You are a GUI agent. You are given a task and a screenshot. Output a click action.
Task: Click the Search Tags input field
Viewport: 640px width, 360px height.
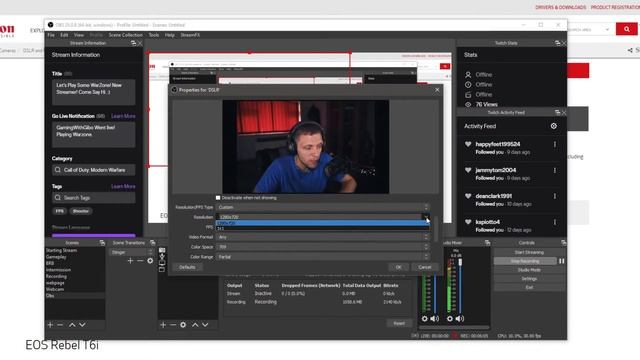(x=93, y=198)
